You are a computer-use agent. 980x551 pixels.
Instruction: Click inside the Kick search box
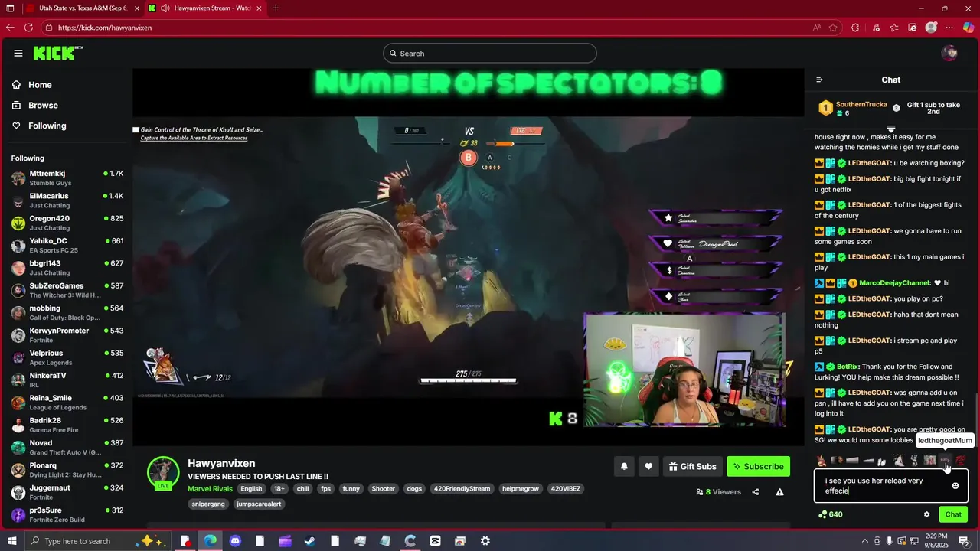pos(490,54)
